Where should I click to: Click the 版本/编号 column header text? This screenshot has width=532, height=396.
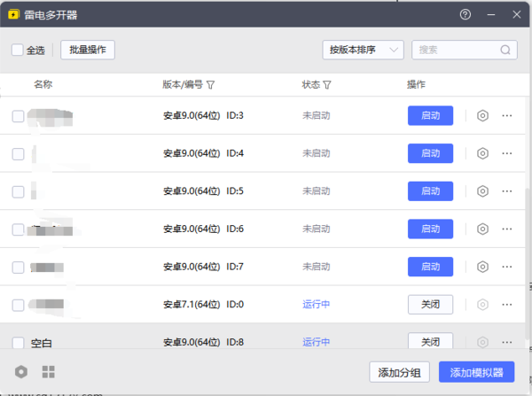(183, 84)
